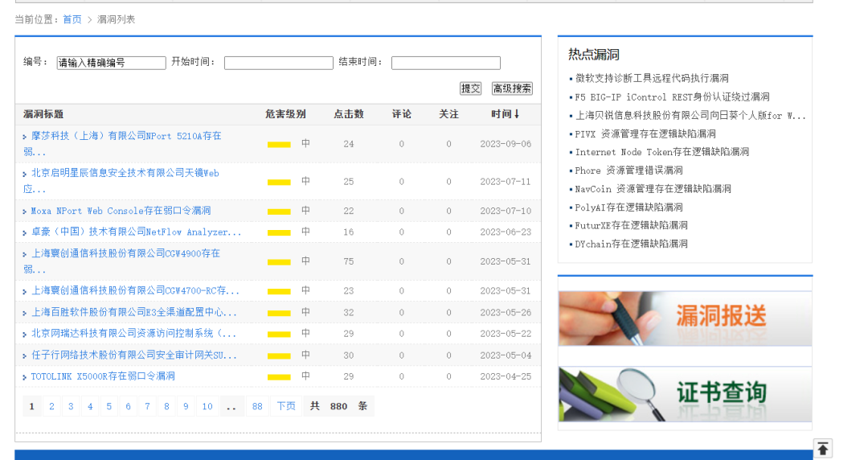Viewport: 868px width, 460px height.
Task: Focus the 开始时间 date field
Action: (x=278, y=64)
